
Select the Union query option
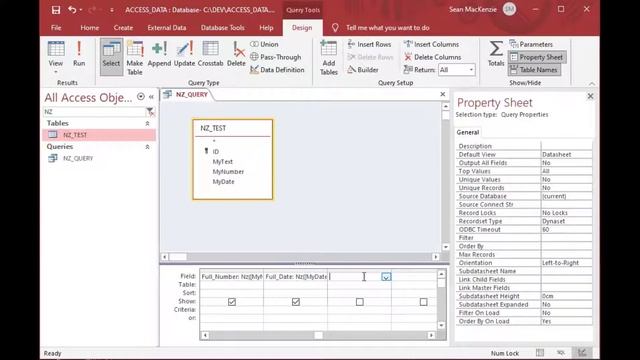click(x=264, y=44)
